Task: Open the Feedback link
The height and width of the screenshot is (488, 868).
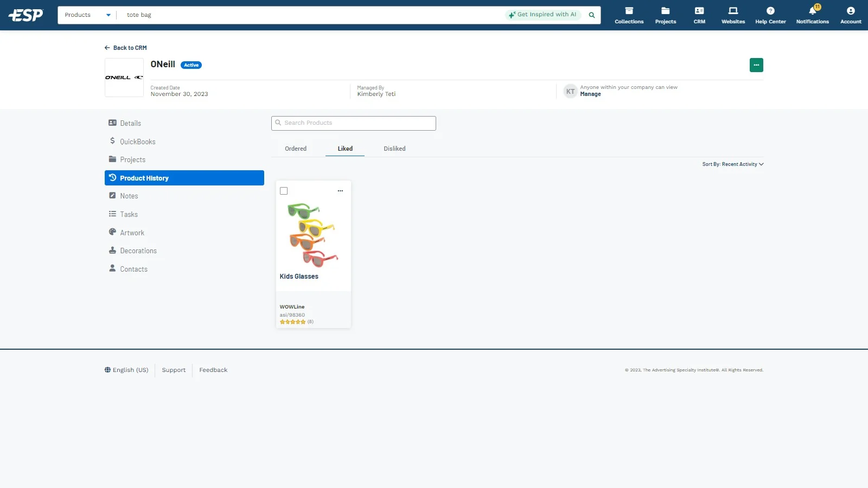Action: [x=213, y=370]
